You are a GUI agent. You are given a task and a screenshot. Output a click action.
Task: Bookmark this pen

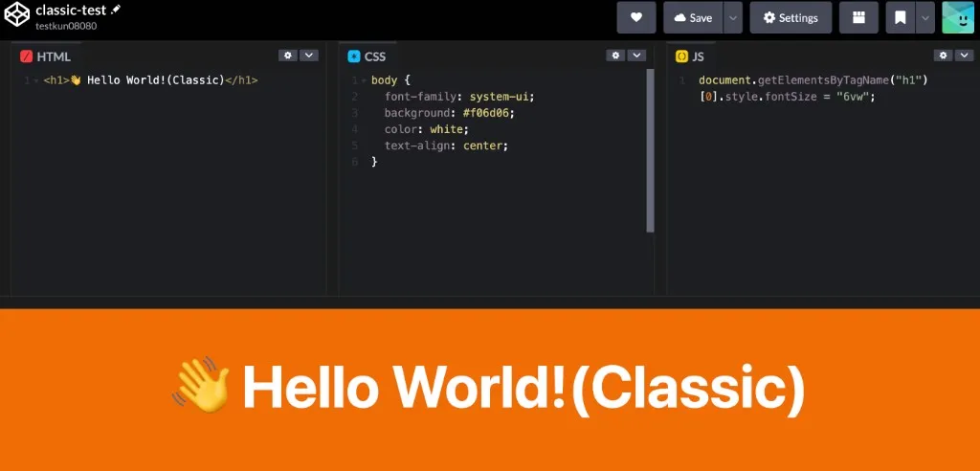pyautogui.click(x=901, y=17)
